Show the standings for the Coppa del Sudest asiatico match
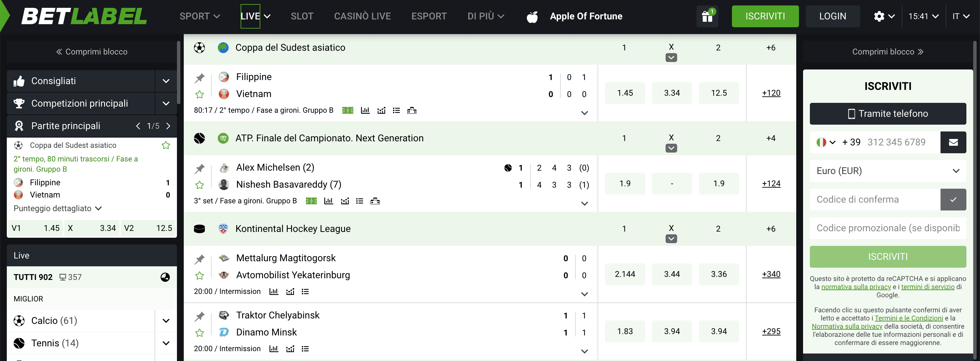This screenshot has height=361, width=980. (412, 110)
